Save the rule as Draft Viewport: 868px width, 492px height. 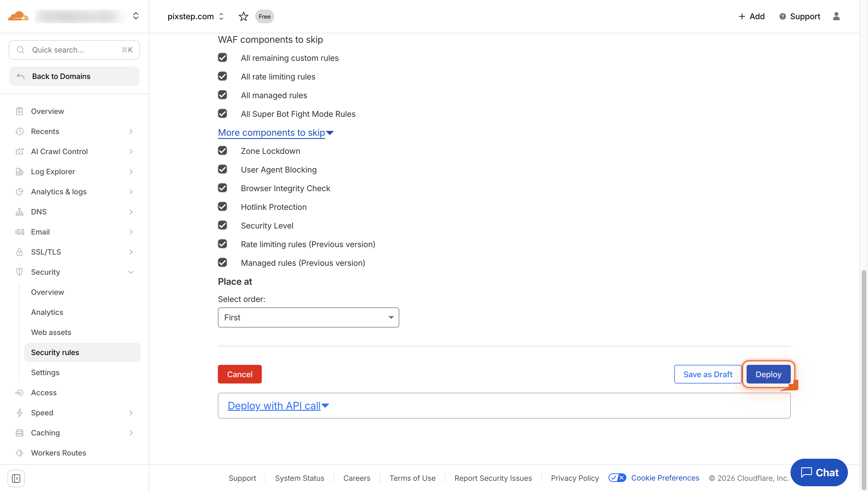click(708, 374)
